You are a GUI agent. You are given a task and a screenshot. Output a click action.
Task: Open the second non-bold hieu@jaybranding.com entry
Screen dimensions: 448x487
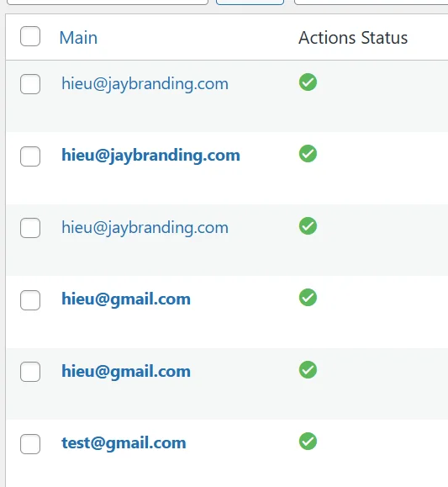point(145,228)
